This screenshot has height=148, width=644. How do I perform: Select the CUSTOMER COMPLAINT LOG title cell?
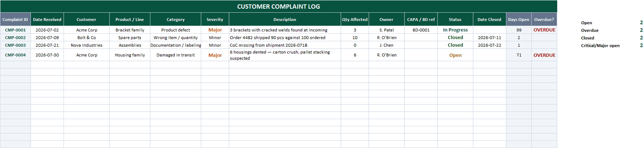[x=278, y=7]
